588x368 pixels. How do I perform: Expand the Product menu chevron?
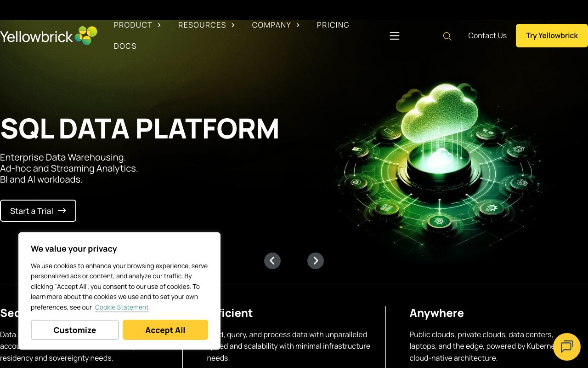click(x=159, y=25)
